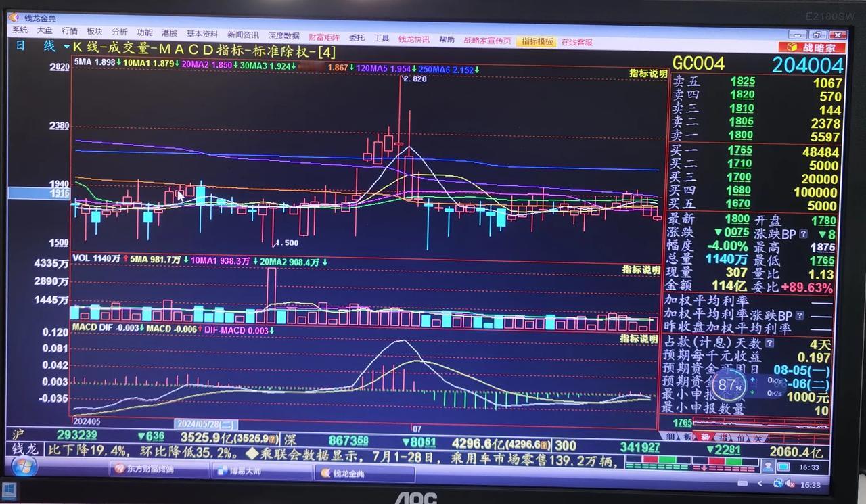Click the 5MA 1.898 indicator label
This screenshot has width=866, height=504.
pos(96,62)
